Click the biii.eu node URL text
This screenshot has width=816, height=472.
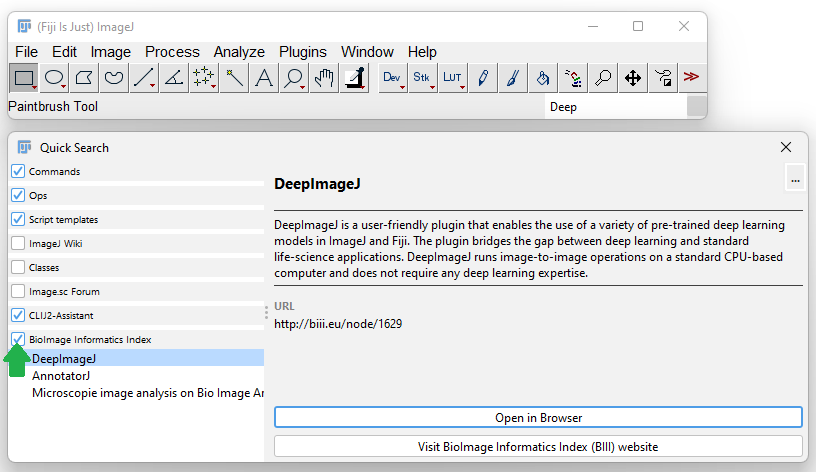coord(338,324)
